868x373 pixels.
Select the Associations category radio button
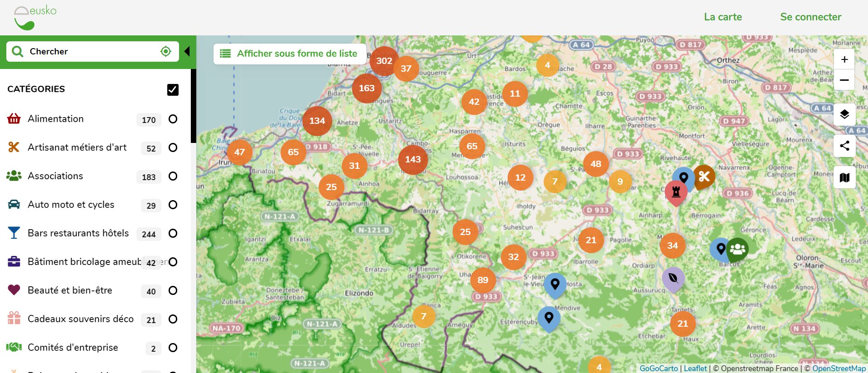click(173, 176)
